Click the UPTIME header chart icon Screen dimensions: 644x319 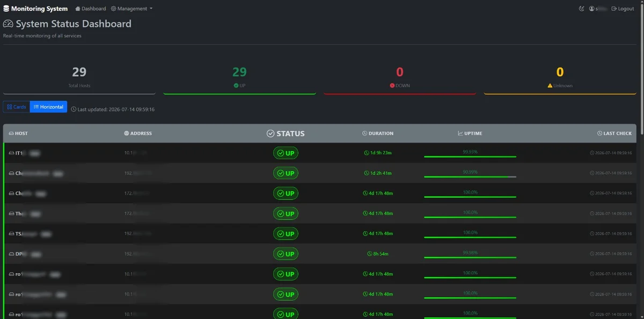click(x=460, y=133)
